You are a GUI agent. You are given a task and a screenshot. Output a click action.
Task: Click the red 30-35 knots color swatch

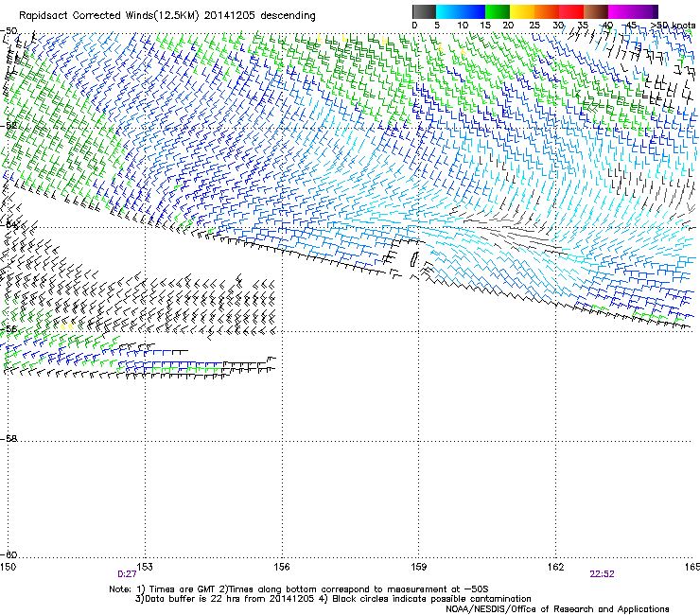(x=571, y=11)
